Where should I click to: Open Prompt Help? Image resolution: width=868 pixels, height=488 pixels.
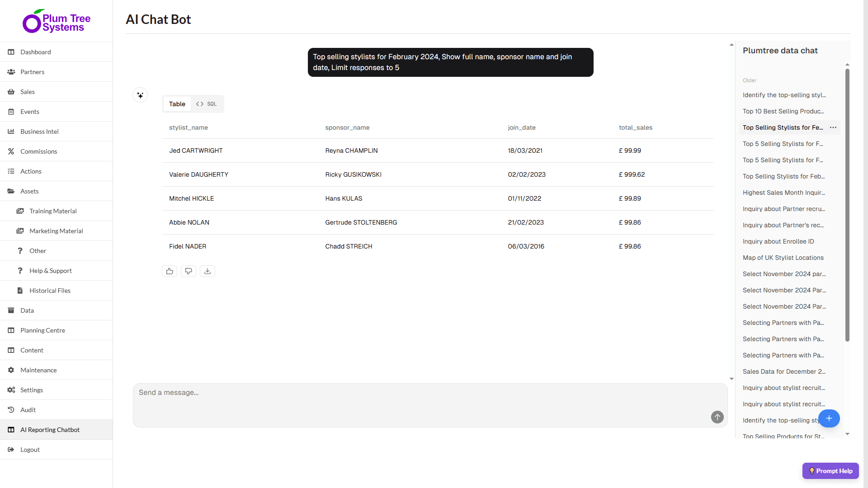pos(830,471)
